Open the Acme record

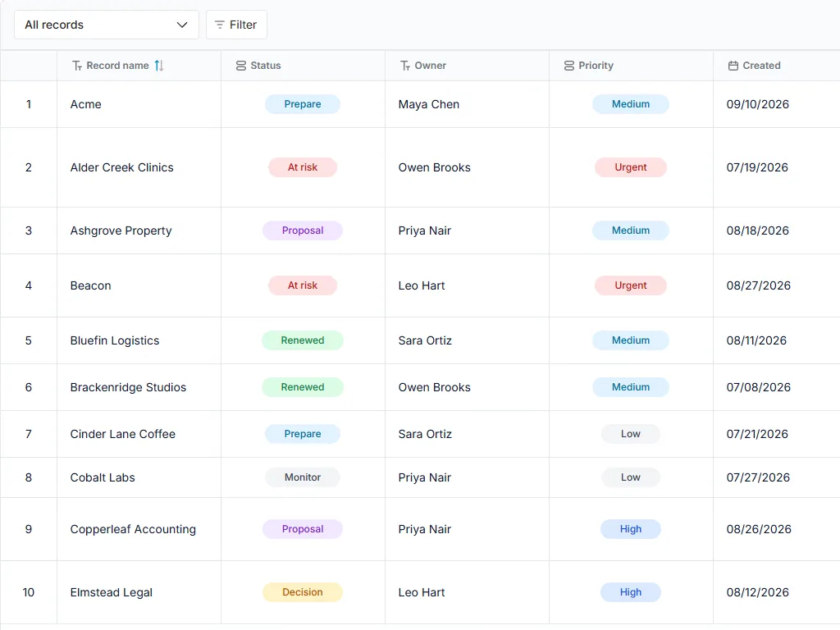pos(85,104)
